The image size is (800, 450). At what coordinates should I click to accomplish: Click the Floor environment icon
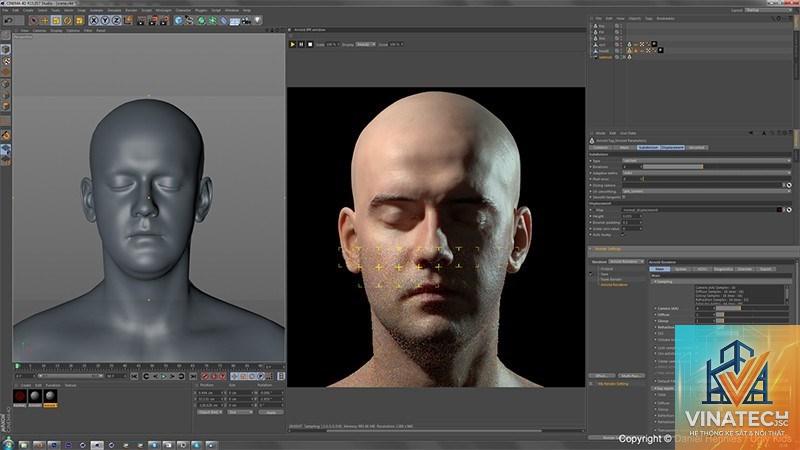pos(235,21)
